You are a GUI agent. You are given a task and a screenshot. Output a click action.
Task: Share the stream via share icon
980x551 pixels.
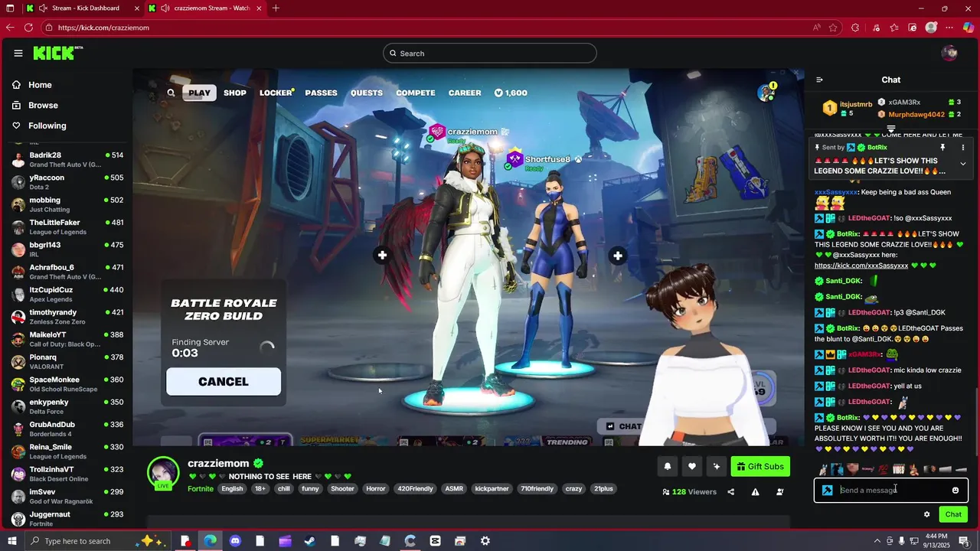point(730,492)
